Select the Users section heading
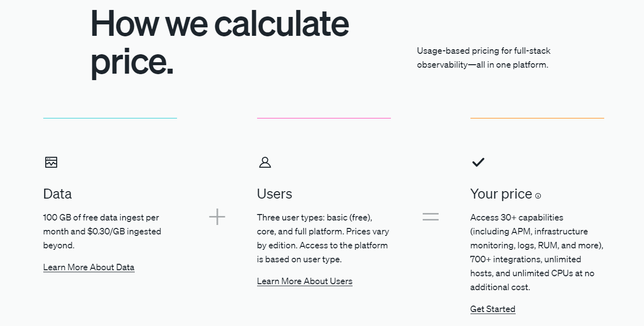The image size is (644, 326). 275,194
